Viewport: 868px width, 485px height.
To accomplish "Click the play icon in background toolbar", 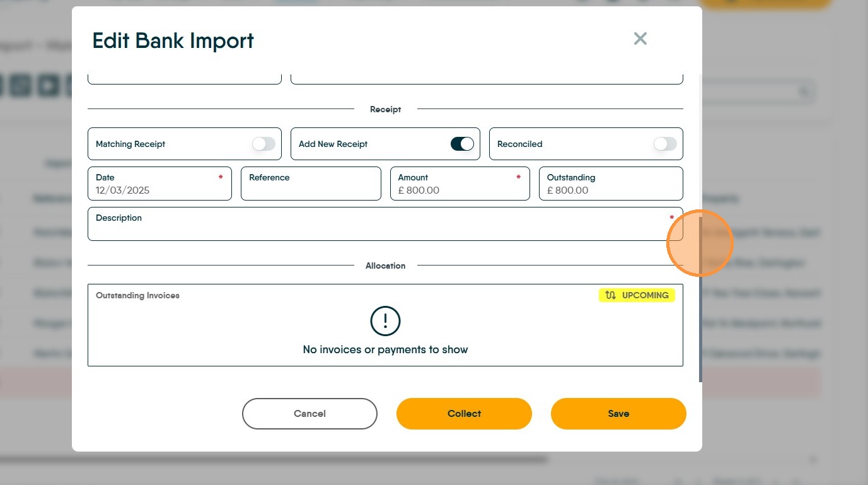I will point(48,85).
